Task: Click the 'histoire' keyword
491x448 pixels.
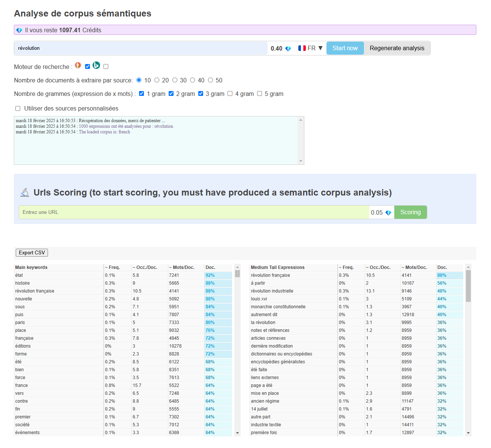Action: [22, 283]
